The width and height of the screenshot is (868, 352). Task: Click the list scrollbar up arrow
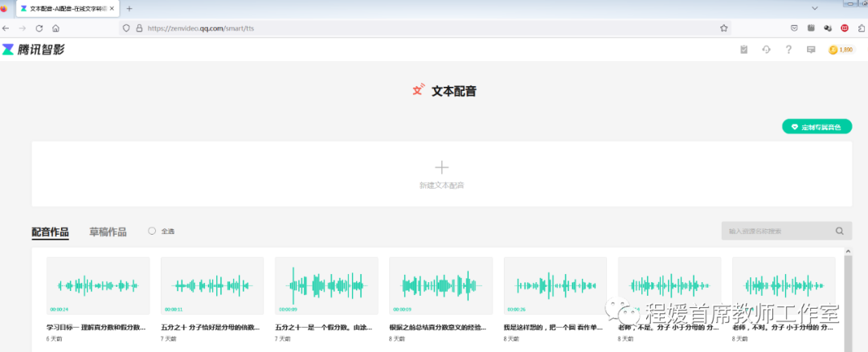848,252
